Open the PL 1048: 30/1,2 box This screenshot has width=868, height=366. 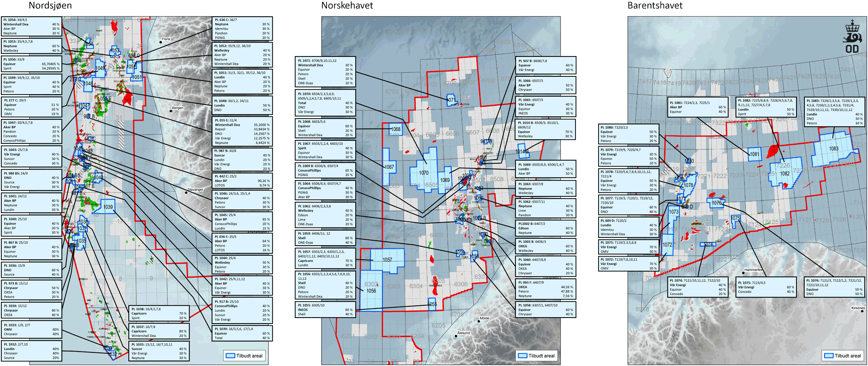242,105
